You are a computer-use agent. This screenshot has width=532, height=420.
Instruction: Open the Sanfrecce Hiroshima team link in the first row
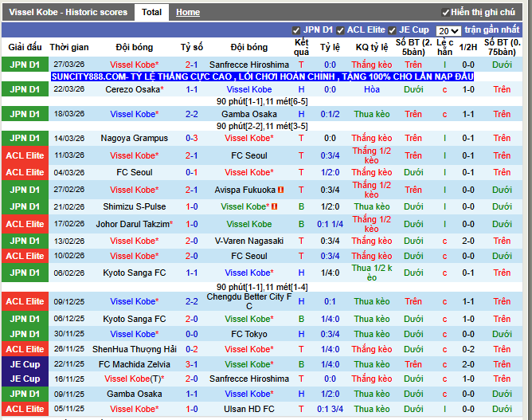pos(248,65)
